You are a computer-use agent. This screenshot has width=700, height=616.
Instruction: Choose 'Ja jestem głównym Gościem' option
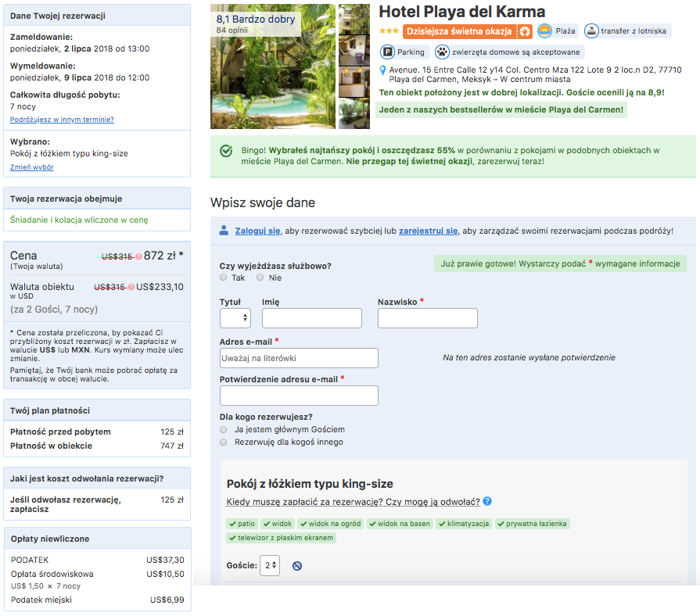coord(223,429)
